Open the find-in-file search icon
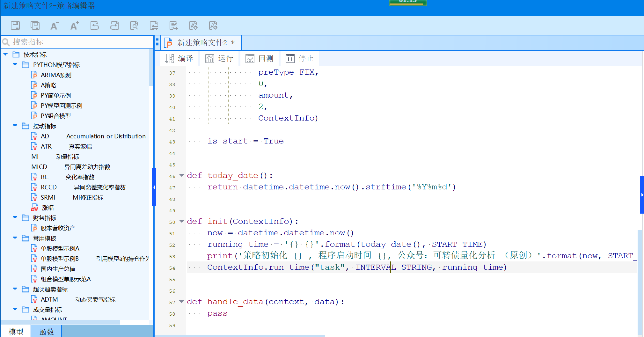 coord(134,26)
